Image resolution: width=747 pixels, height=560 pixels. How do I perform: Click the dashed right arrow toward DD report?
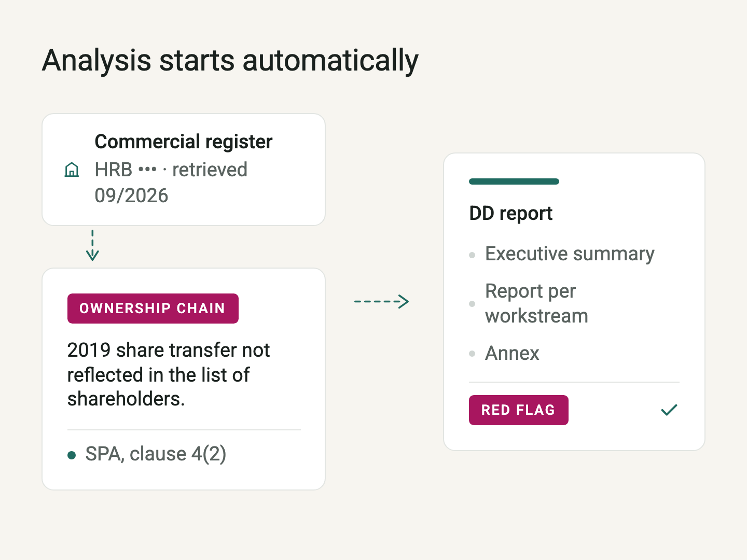[381, 301]
